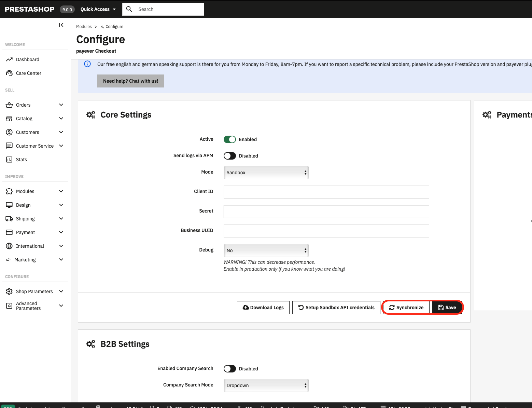Click the Download Logs button

click(263, 308)
